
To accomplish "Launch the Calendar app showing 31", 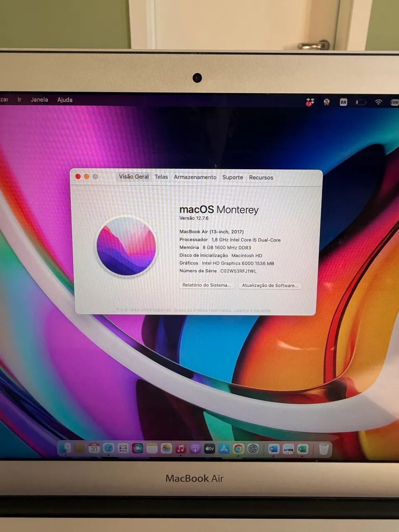I will tap(94, 449).
